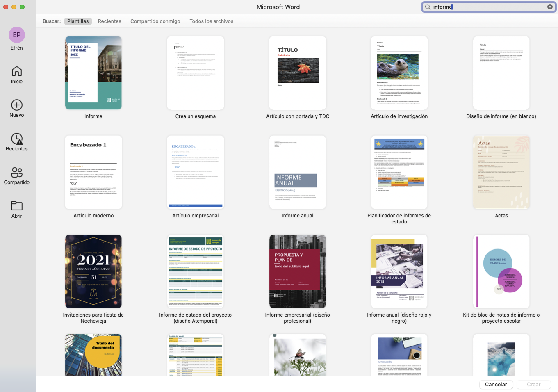
Task: Switch to the Recientes filter
Action: (109, 21)
